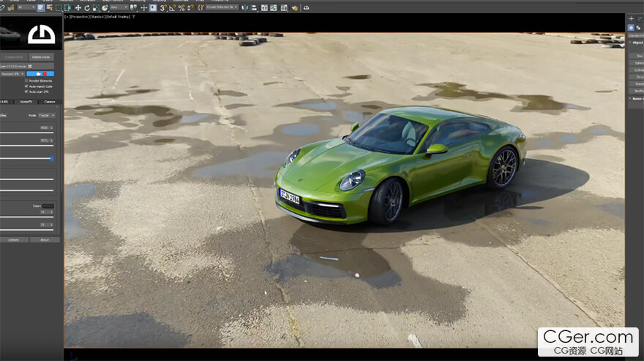This screenshot has height=361, width=644.
Task: Toggle Auto start IPR checkbox
Action: pos(26,92)
